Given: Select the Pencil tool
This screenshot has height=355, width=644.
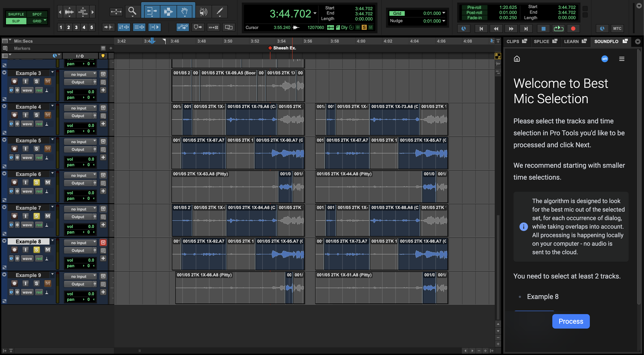Looking at the screenshot, I should tap(219, 11).
